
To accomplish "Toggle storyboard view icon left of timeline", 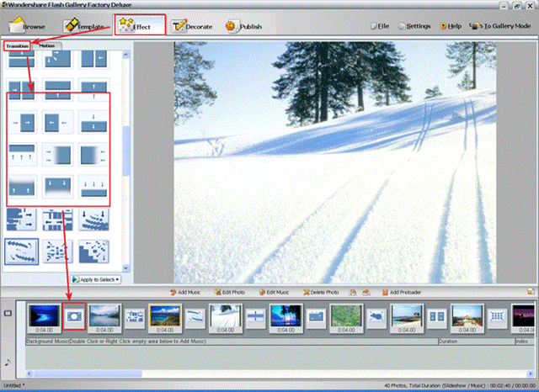I will [x=8, y=313].
